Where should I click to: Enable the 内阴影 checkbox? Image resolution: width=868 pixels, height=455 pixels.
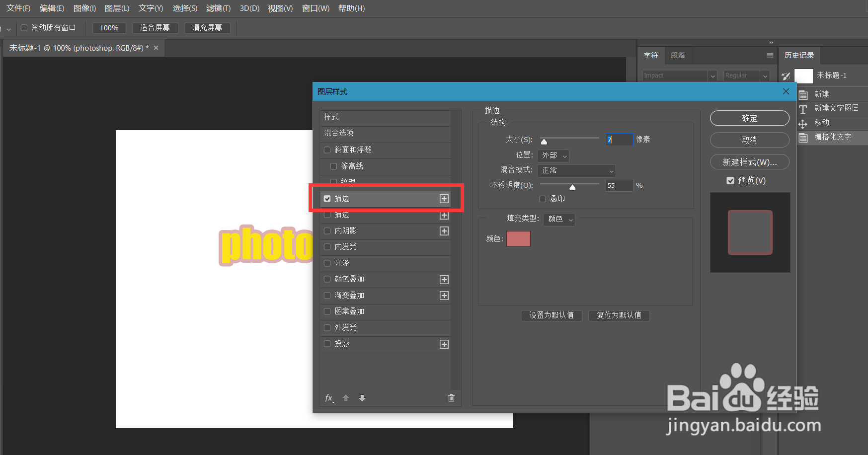tap(327, 230)
